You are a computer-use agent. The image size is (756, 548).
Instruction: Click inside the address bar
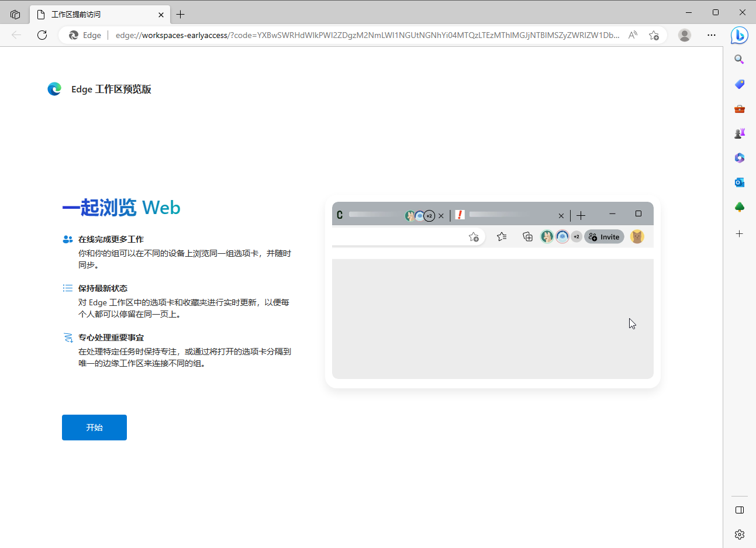(351, 35)
